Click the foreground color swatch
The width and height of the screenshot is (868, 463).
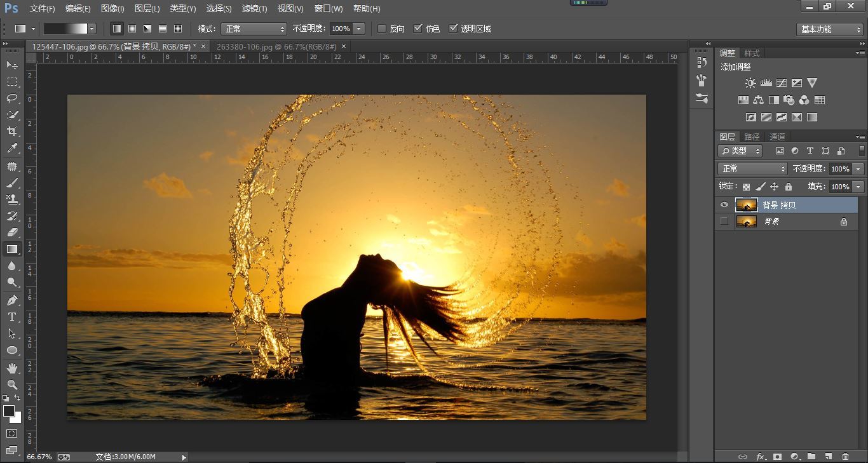[x=9, y=411]
